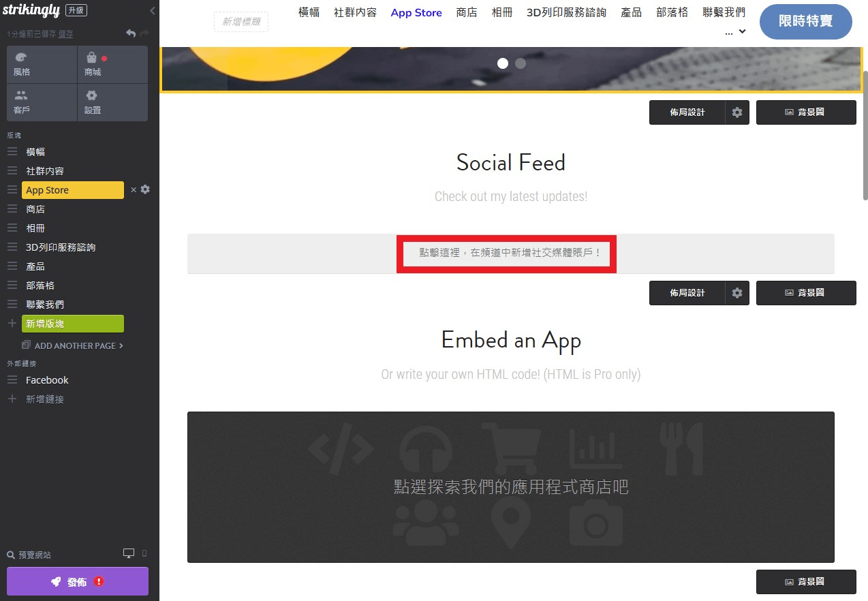
Task: Switch to mobile preview mode
Action: (144, 553)
